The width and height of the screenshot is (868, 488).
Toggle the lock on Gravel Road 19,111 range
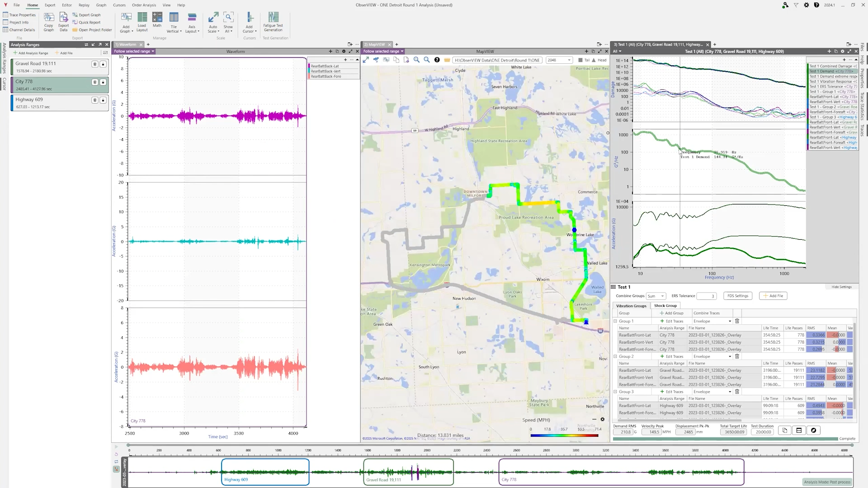coord(103,65)
